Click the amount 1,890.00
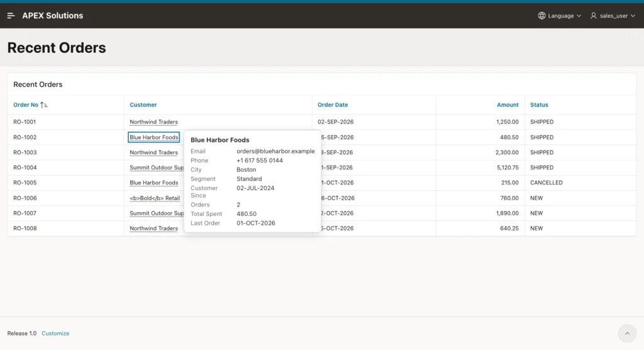644x350 pixels. tap(508, 213)
